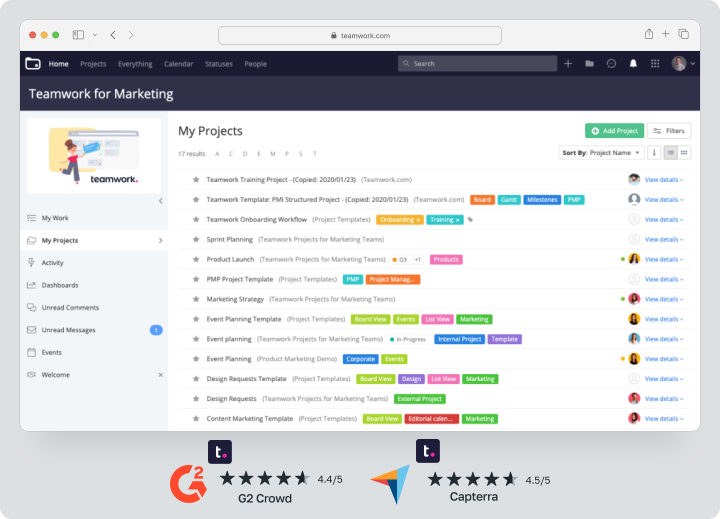Star the Product Launch project
The image size is (720, 519).
pyautogui.click(x=196, y=260)
